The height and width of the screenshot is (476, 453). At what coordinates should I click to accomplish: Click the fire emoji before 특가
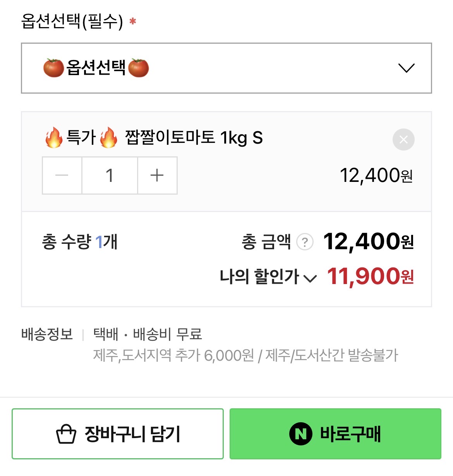click(x=54, y=138)
